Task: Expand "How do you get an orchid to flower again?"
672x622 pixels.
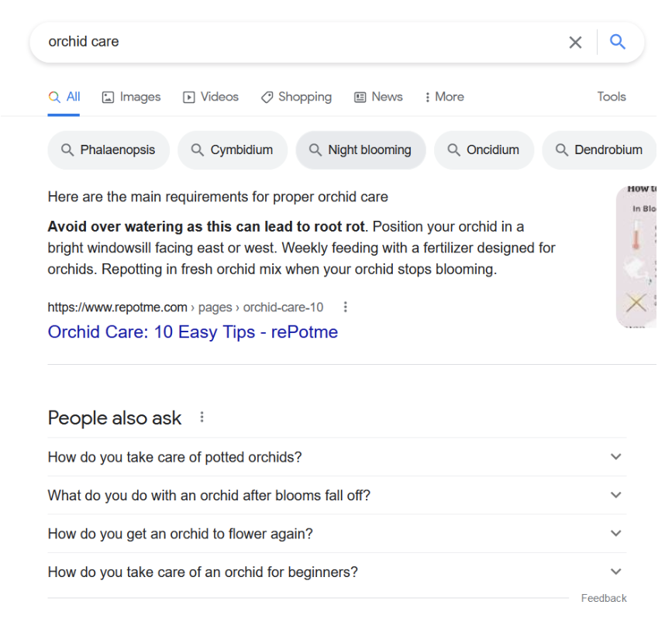Action: point(336,534)
